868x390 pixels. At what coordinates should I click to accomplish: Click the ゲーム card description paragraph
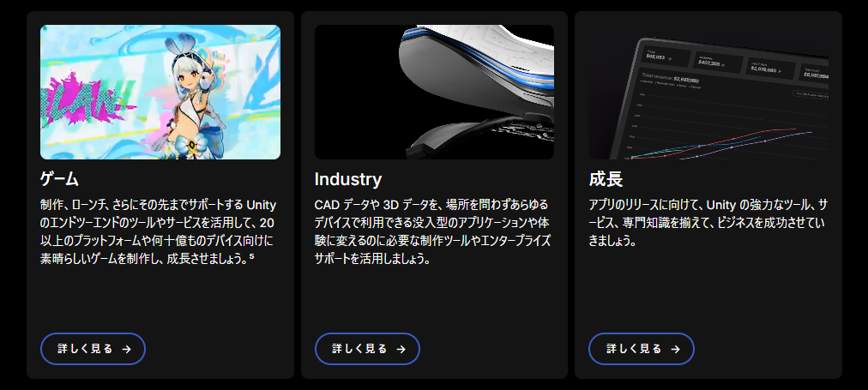159,231
